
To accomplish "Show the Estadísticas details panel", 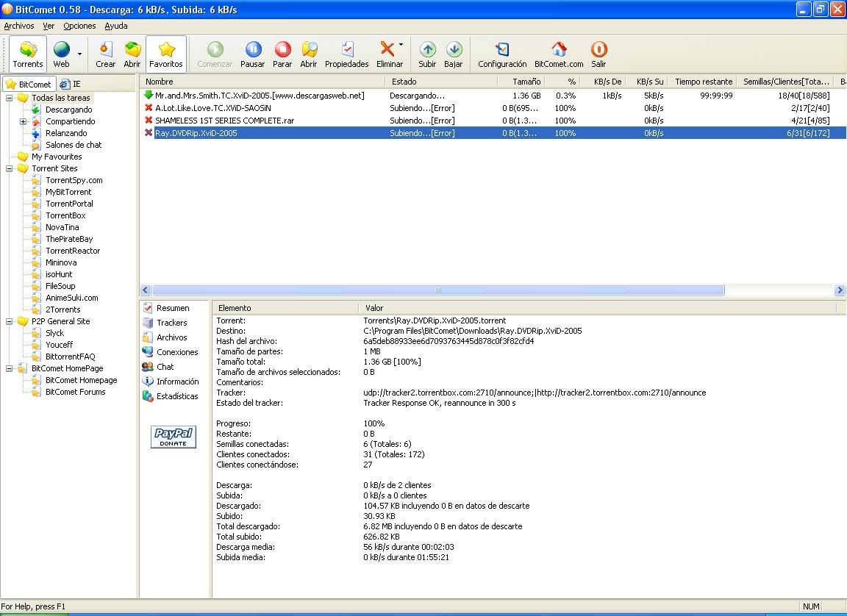I will pyautogui.click(x=177, y=395).
